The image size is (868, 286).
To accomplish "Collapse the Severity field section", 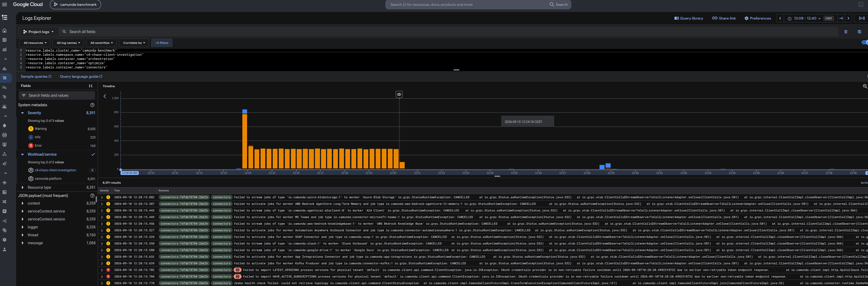I will 23,113.
